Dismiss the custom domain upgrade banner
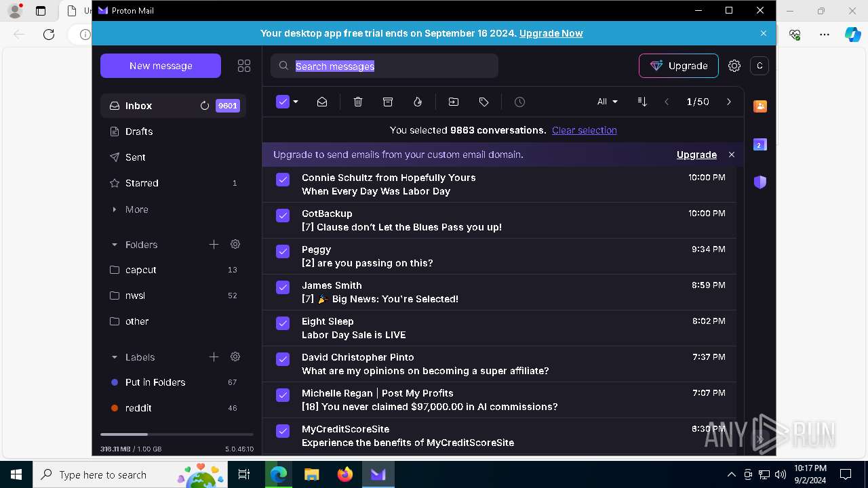This screenshot has width=868, height=488. coord(732,155)
